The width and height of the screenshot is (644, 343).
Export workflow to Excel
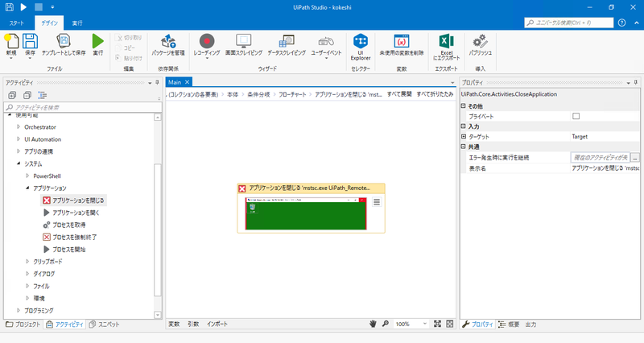(x=447, y=48)
